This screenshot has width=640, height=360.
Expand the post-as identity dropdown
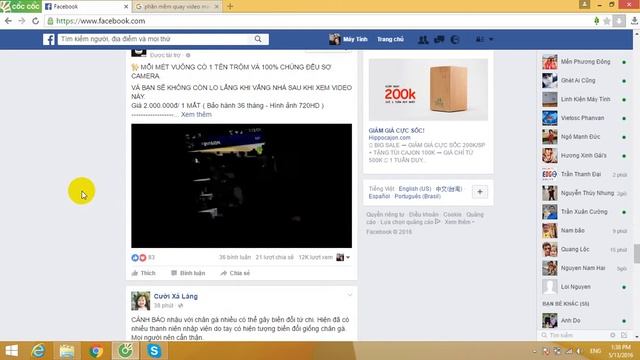tap(343, 257)
